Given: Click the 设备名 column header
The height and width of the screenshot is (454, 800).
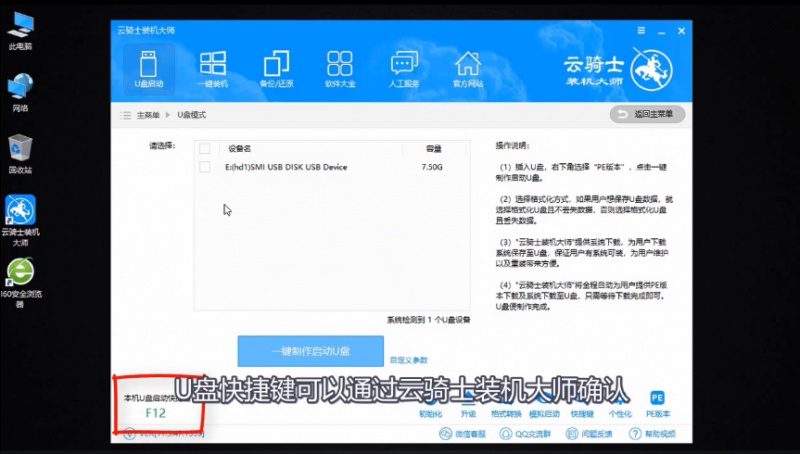Looking at the screenshot, I should click(x=239, y=148).
